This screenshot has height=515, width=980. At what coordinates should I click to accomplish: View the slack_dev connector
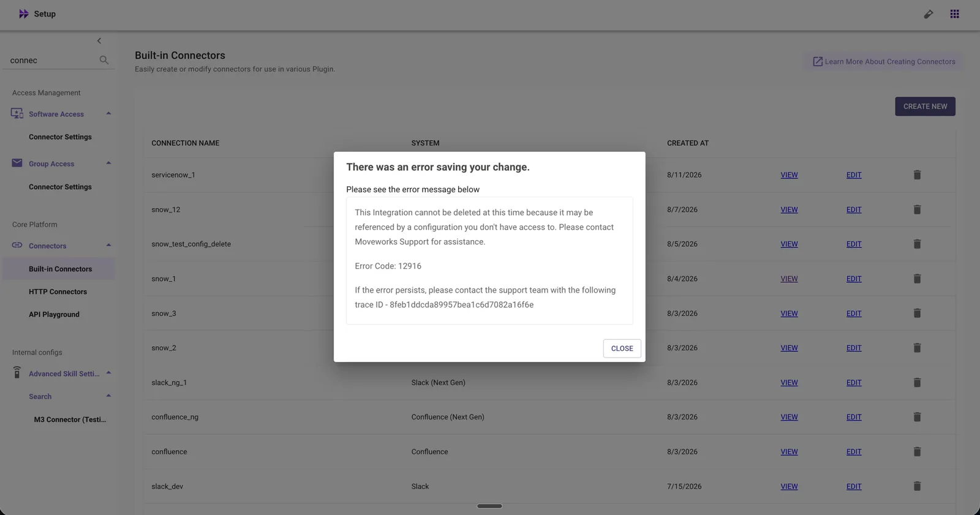[x=789, y=486]
